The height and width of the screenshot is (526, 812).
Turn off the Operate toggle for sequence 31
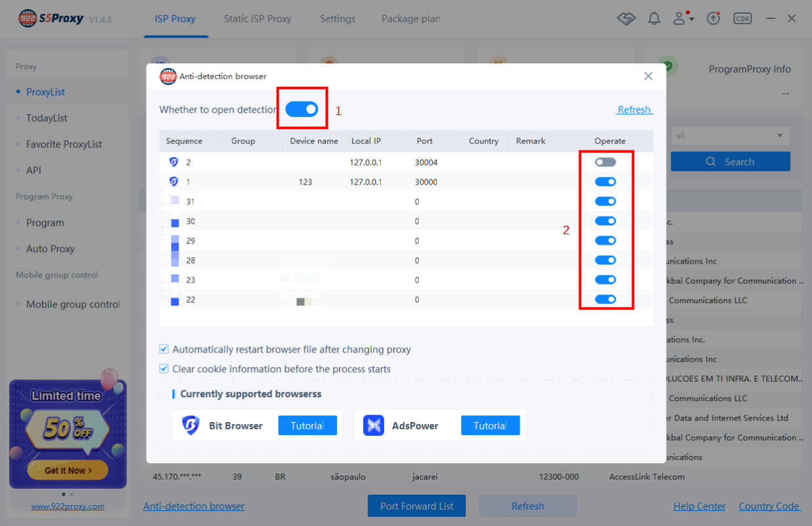[605, 202]
